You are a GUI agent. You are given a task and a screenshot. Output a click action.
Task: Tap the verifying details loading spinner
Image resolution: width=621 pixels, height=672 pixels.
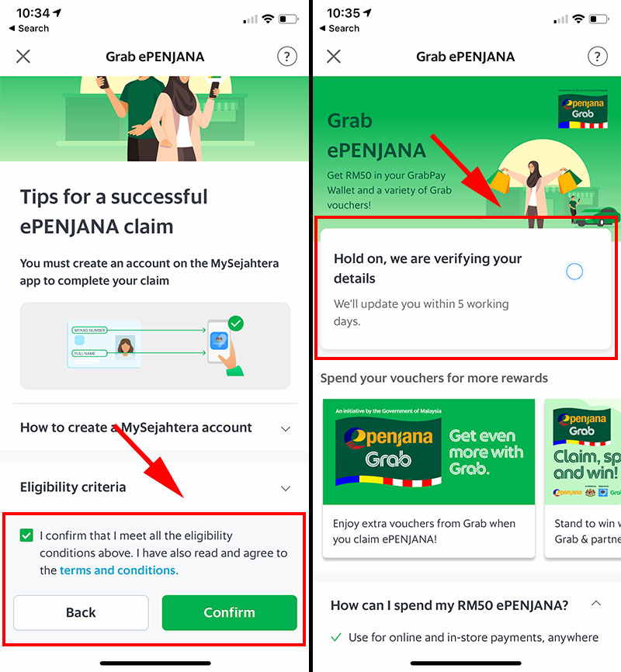(x=574, y=272)
